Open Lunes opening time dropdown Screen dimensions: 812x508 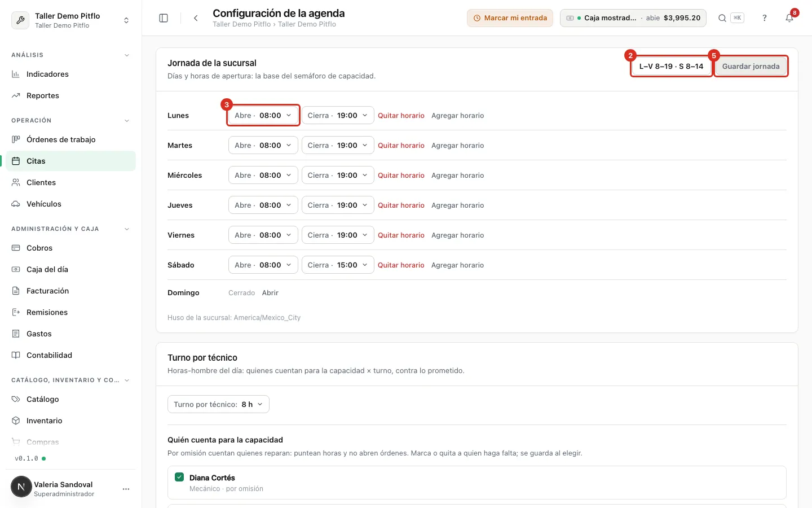point(263,115)
